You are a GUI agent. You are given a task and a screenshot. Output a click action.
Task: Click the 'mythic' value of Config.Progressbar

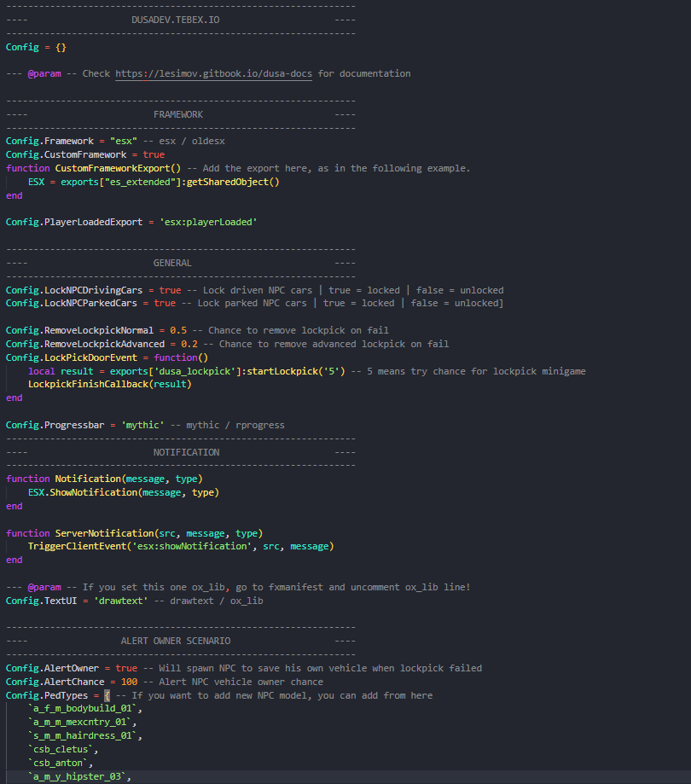click(142, 425)
